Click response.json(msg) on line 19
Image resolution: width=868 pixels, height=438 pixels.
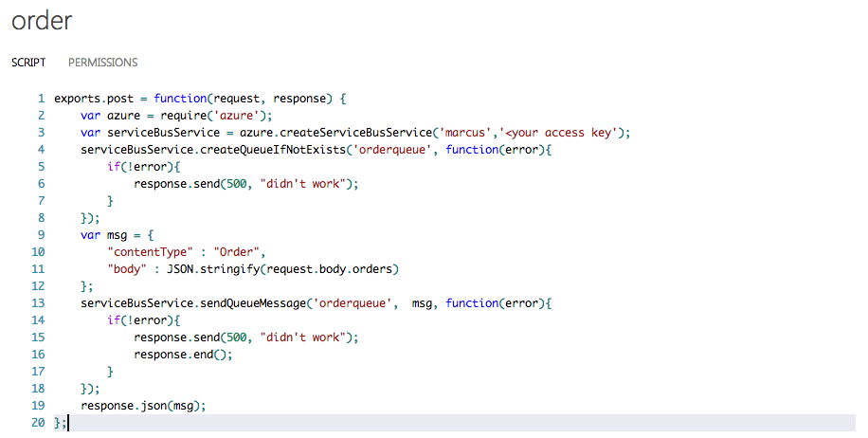pos(142,406)
